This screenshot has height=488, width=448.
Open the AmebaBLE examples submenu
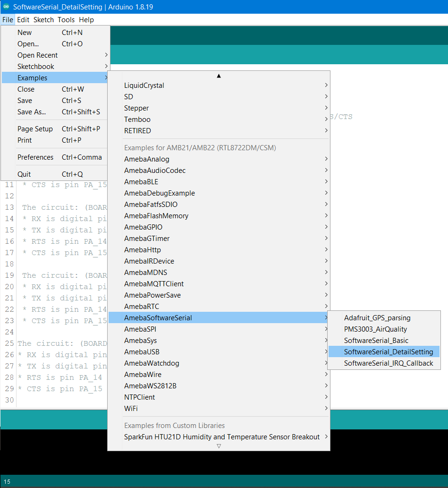[x=219, y=182]
